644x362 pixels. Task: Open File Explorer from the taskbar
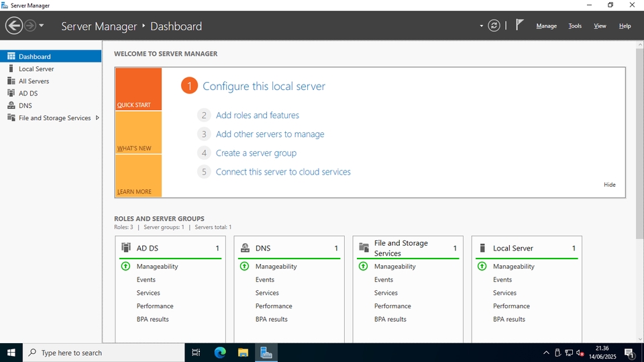pyautogui.click(x=243, y=353)
